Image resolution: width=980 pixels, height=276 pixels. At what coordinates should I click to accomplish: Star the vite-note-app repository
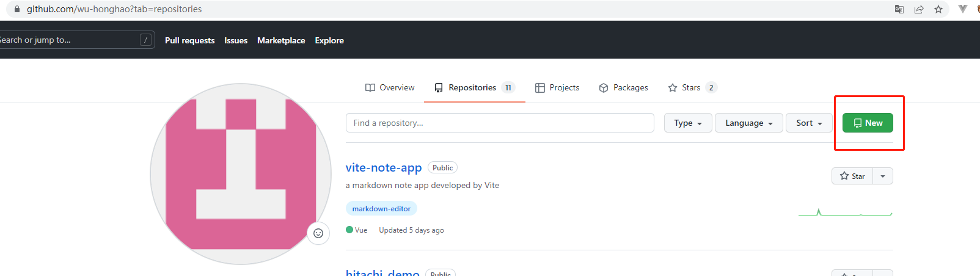[x=852, y=176]
